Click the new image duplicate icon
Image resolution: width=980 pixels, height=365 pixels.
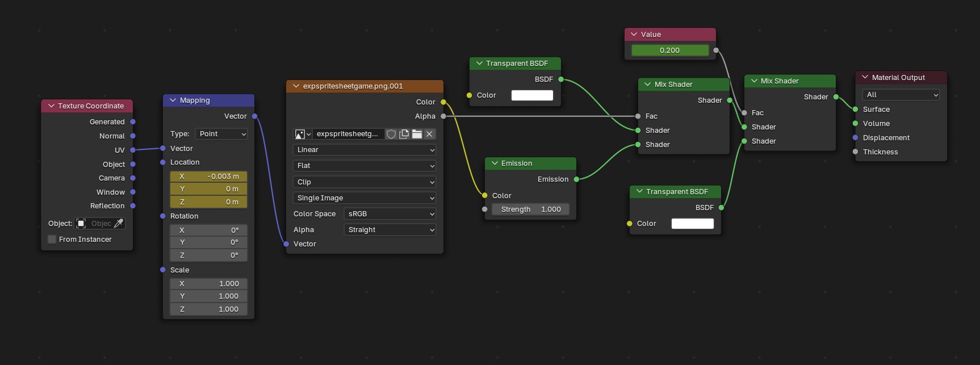pos(404,134)
